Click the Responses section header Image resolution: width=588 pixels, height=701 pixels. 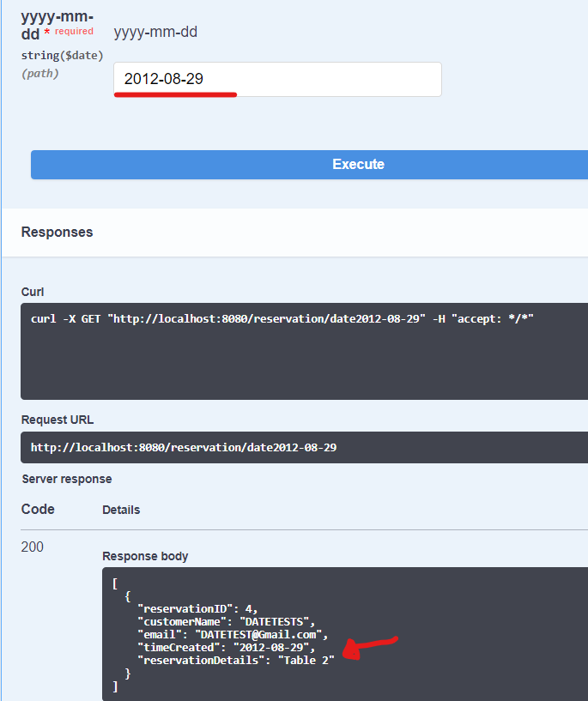coord(57,232)
